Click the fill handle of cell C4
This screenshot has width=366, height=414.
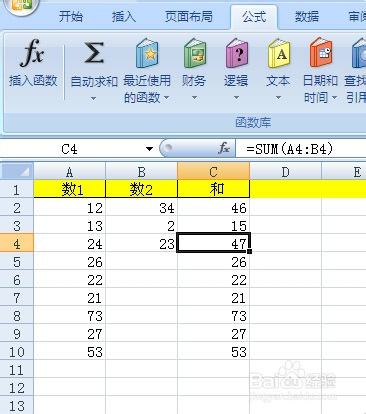click(250, 251)
